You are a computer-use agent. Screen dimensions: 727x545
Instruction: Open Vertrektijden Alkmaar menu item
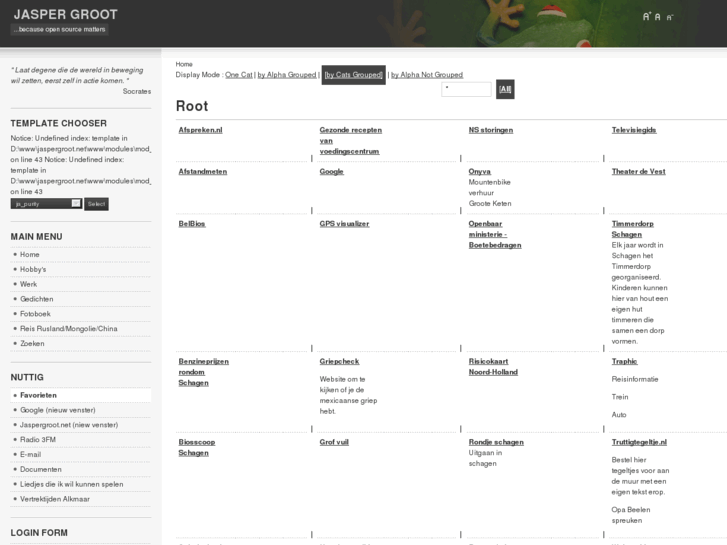(x=55, y=499)
